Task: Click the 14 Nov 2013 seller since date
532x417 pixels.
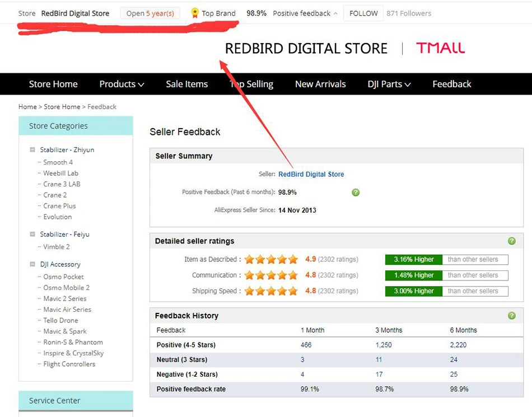Action: [x=297, y=210]
